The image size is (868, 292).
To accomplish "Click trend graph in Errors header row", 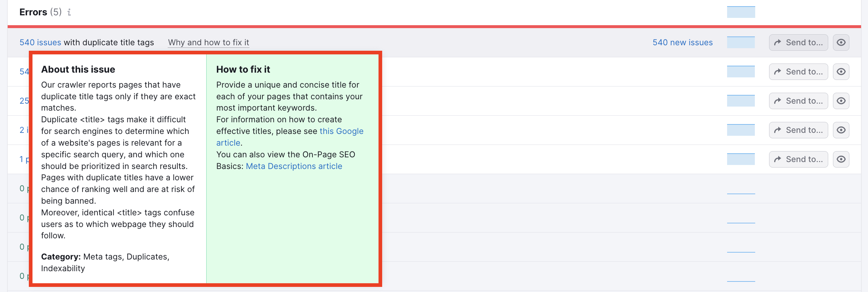I will click(741, 12).
